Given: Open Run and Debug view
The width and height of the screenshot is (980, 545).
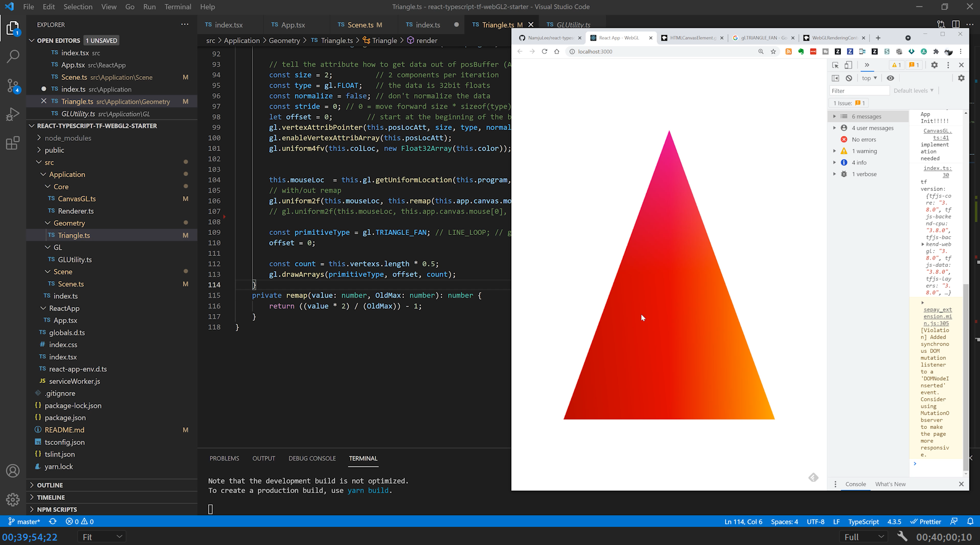Looking at the screenshot, I should pyautogui.click(x=13, y=114).
